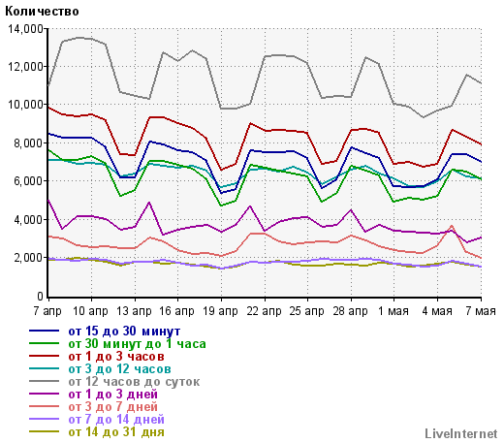
Task: Click the gray legend line swatch
Action: [x=44, y=381]
